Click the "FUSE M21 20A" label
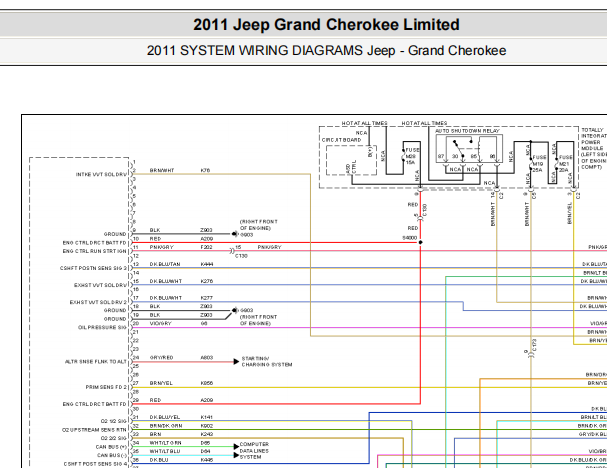 coord(565,164)
